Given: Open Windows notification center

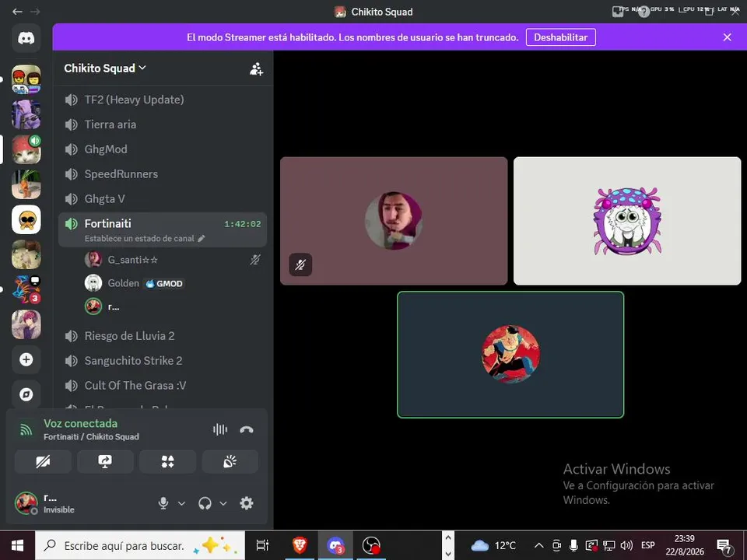Looking at the screenshot, I should click(x=724, y=546).
